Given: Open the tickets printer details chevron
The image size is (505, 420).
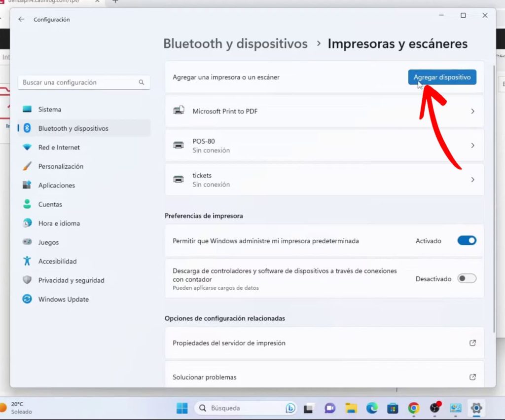Looking at the screenshot, I should (x=472, y=180).
